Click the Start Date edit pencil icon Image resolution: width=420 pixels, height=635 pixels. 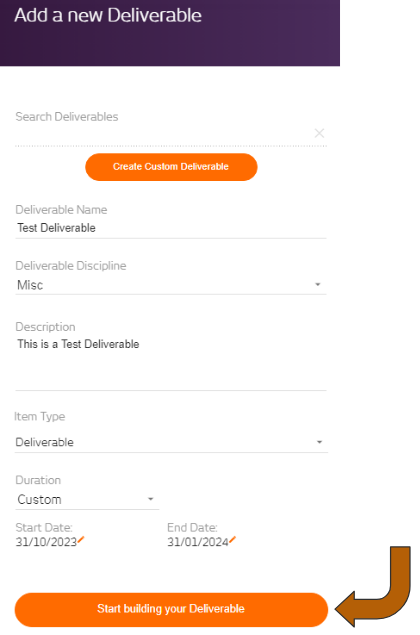pyautogui.click(x=81, y=540)
